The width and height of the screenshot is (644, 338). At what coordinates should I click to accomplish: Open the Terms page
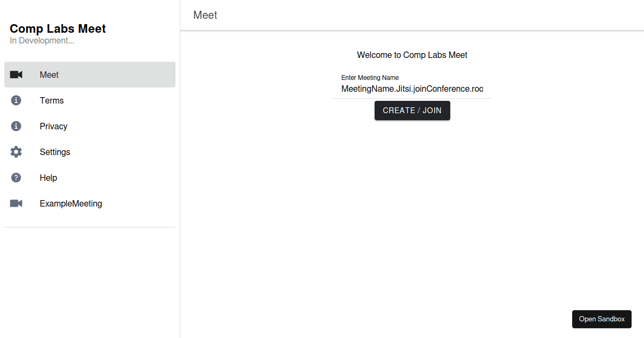click(52, 100)
